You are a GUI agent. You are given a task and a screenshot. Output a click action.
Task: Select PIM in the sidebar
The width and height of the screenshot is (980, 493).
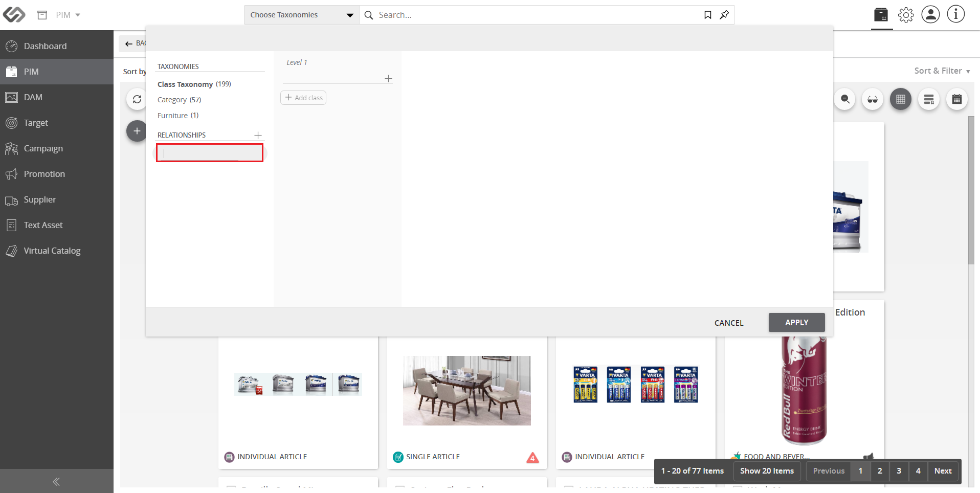[57, 72]
